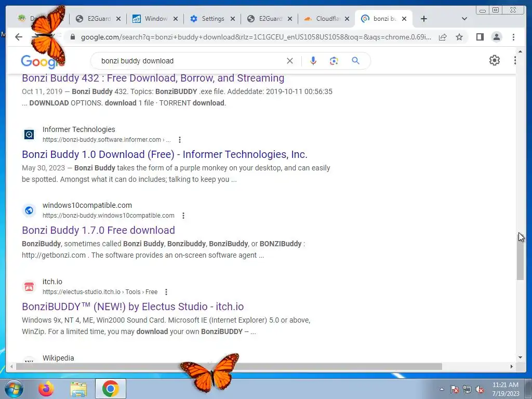The height and width of the screenshot is (399, 532).
Task: Open the network icon in system tray
Action: click(x=467, y=390)
